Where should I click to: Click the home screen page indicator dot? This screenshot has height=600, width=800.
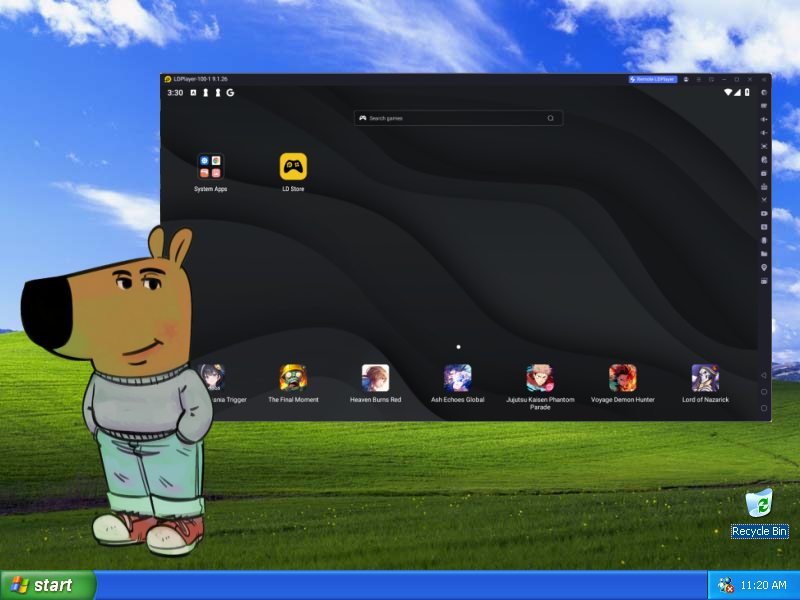(458, 347)
